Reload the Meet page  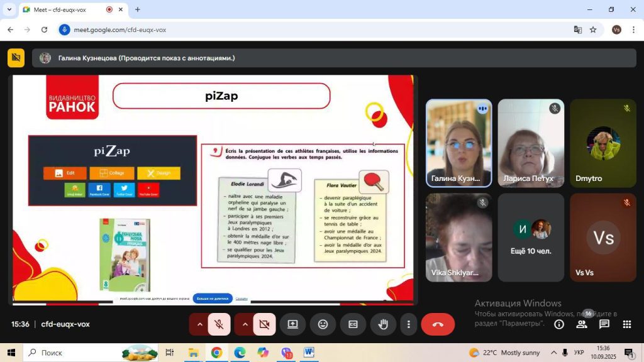(45, 30)
